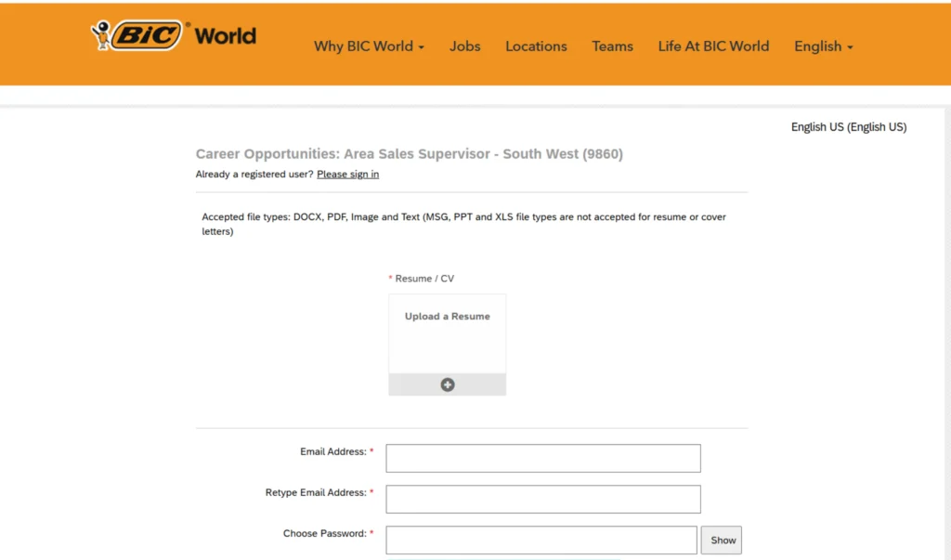Focus the Email Address field

point(542,458)
